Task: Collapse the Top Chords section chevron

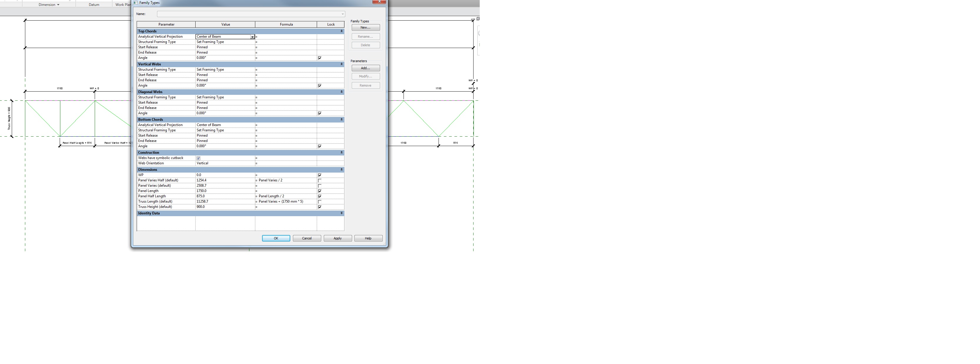Action: click(x=341, y=31)
